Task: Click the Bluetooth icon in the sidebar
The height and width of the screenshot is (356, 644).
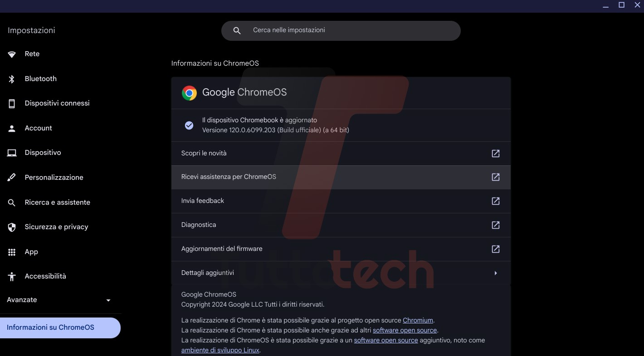Action: [x=12, y=79]
